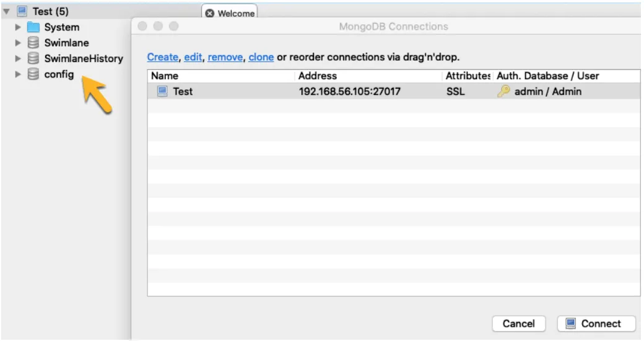Select the Test (5) tree label

pos(51,11)
